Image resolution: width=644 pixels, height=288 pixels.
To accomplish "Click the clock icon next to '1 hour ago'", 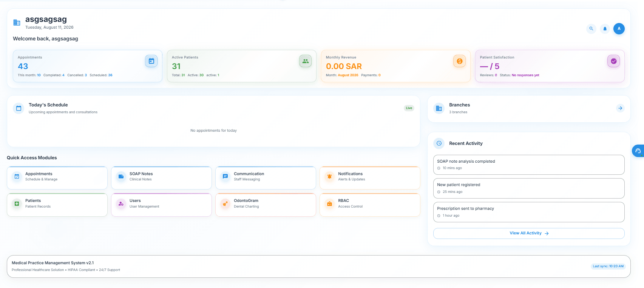I will (x=439, y=216).
